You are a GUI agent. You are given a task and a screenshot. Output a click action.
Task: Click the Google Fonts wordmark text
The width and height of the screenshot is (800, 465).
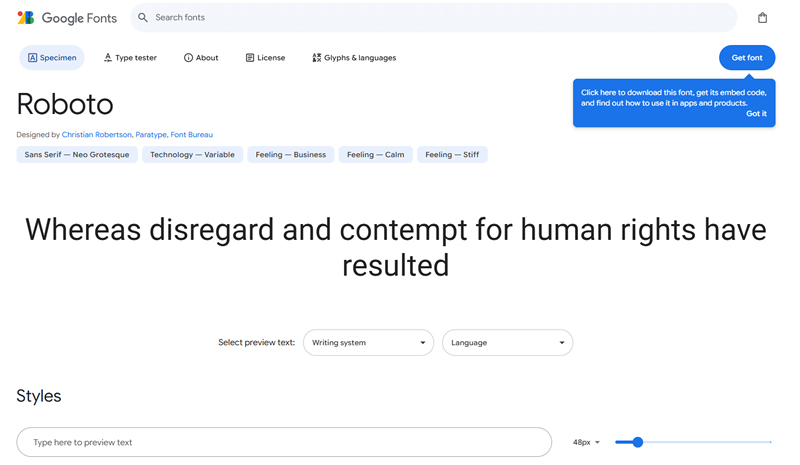79,18
